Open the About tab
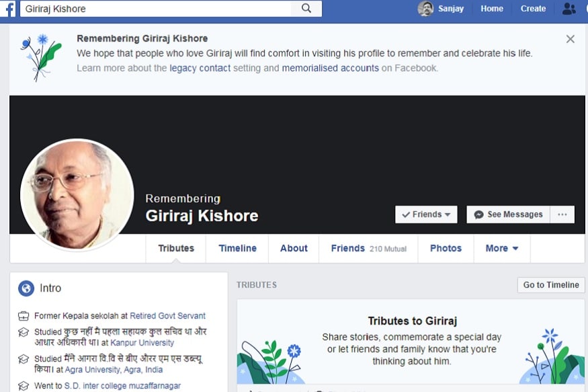 pos(294,248)
